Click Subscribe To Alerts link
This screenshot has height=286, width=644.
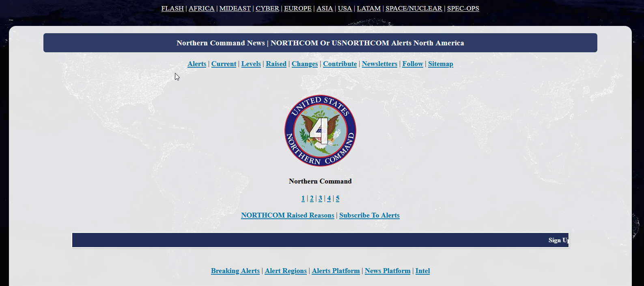coord(369,216)
